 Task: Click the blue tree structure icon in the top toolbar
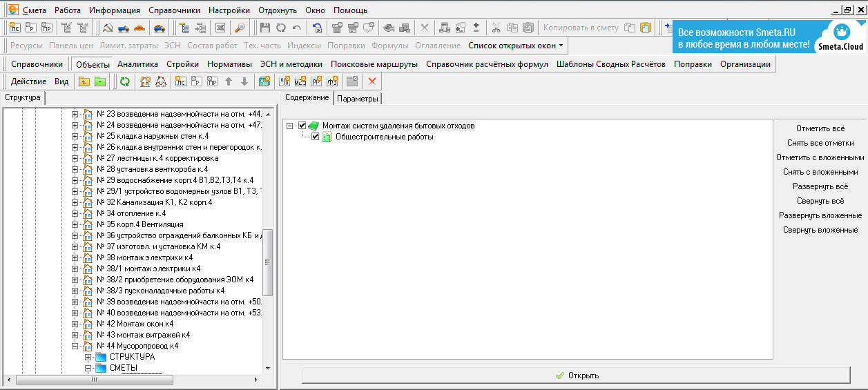(184, 28)
